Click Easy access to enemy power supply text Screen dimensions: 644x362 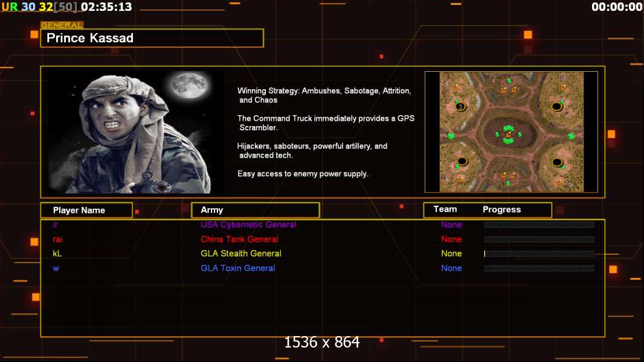(x=303, y=173)
